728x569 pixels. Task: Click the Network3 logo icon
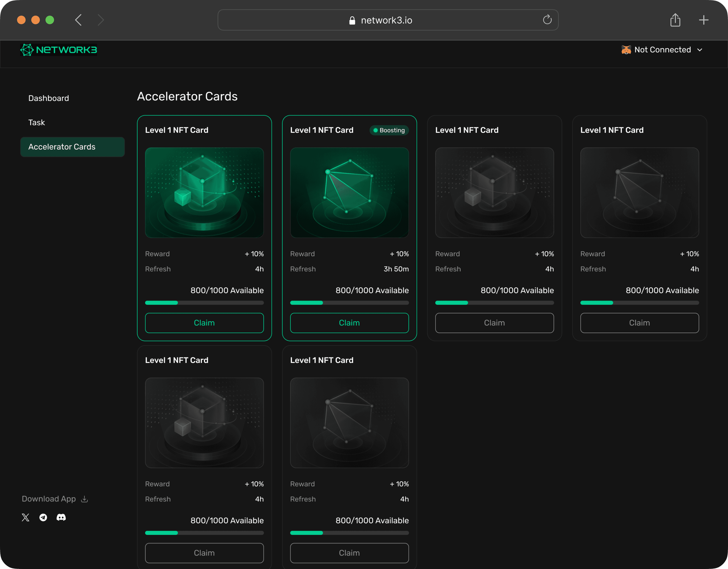click(27, 50)
